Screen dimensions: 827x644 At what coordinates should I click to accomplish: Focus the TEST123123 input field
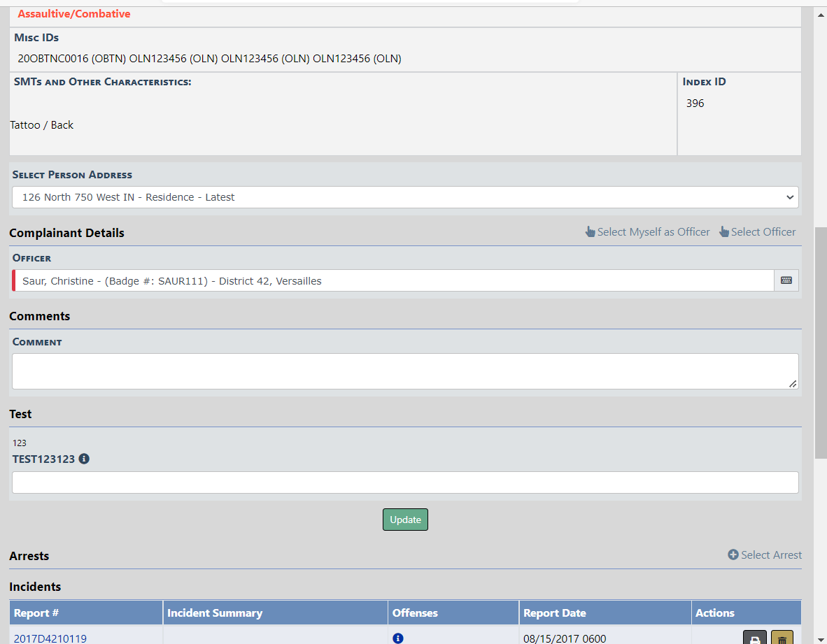point(405,482)
